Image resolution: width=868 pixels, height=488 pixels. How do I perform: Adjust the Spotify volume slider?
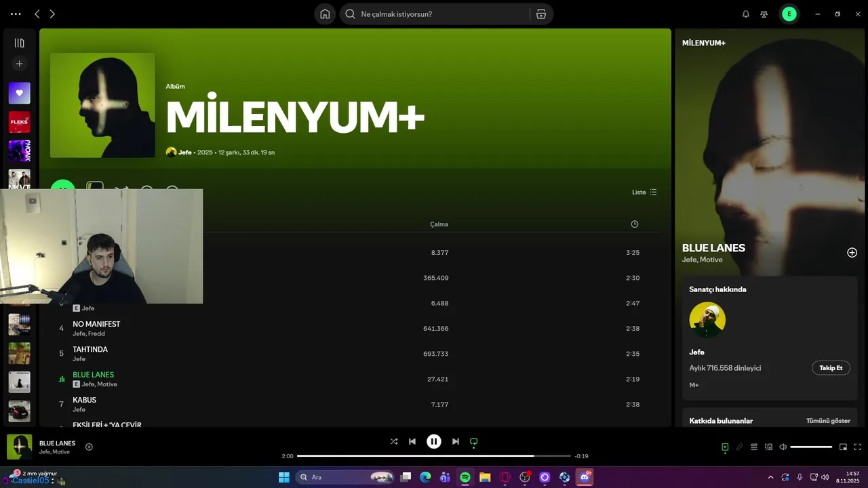(x=811, y=447)
